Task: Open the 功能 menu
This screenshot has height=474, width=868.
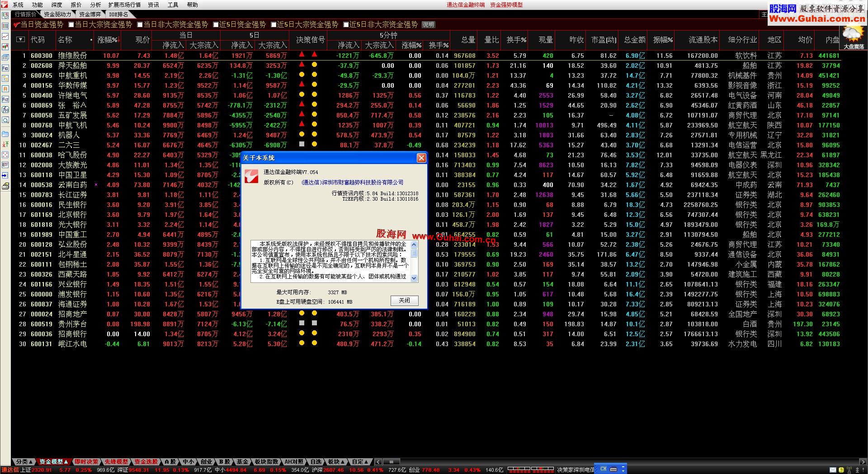Action: [38, 5]
